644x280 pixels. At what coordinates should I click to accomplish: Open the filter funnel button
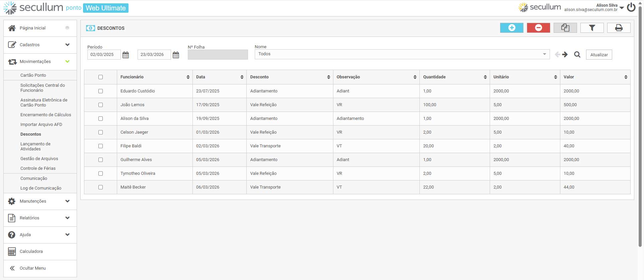tap(592, 28)
